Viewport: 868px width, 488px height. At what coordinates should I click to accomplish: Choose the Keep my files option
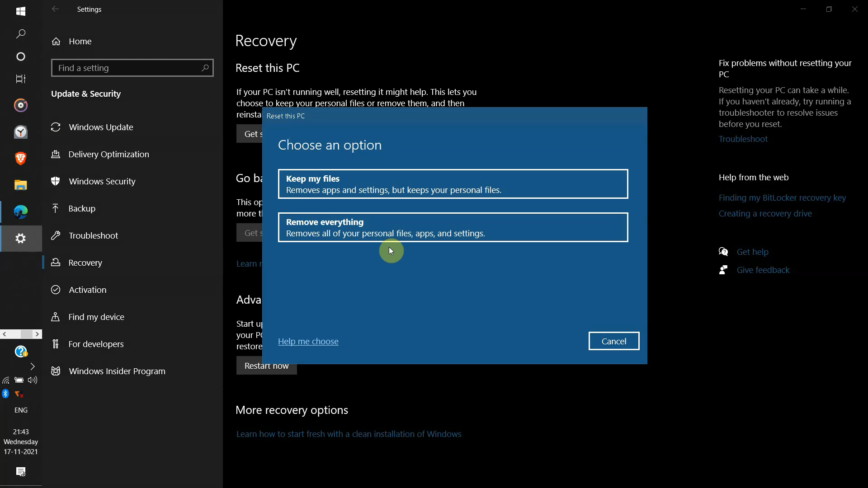pos(453,184)
